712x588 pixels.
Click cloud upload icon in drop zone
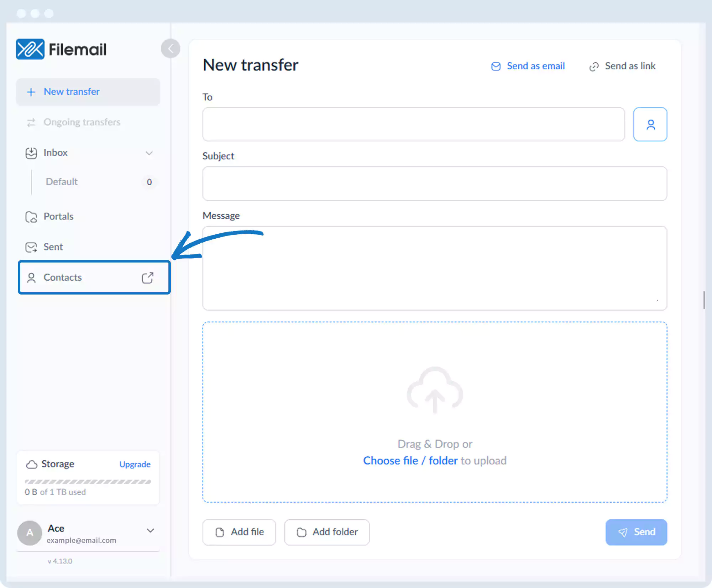[x=435, y=390]
